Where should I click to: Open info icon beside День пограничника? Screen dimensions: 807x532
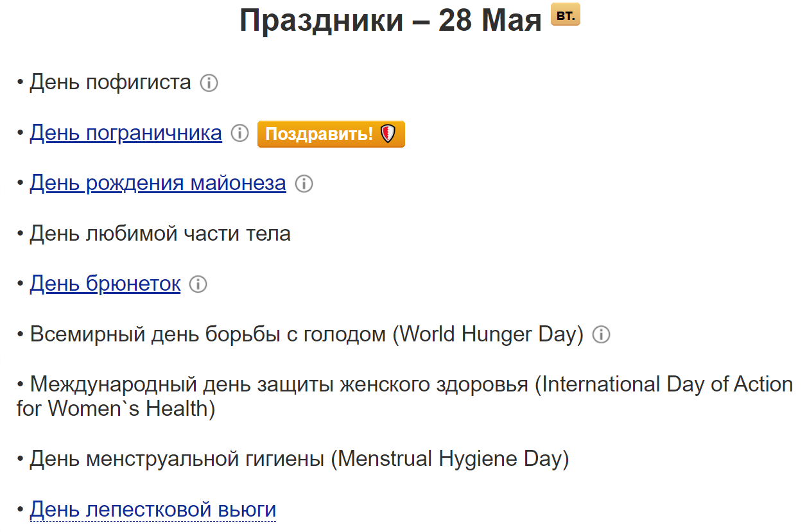[x=239, y=133]
